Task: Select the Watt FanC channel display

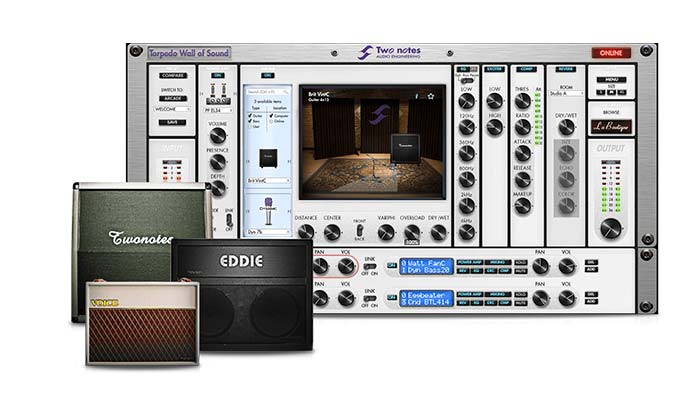Action: [x=426, y=266]
